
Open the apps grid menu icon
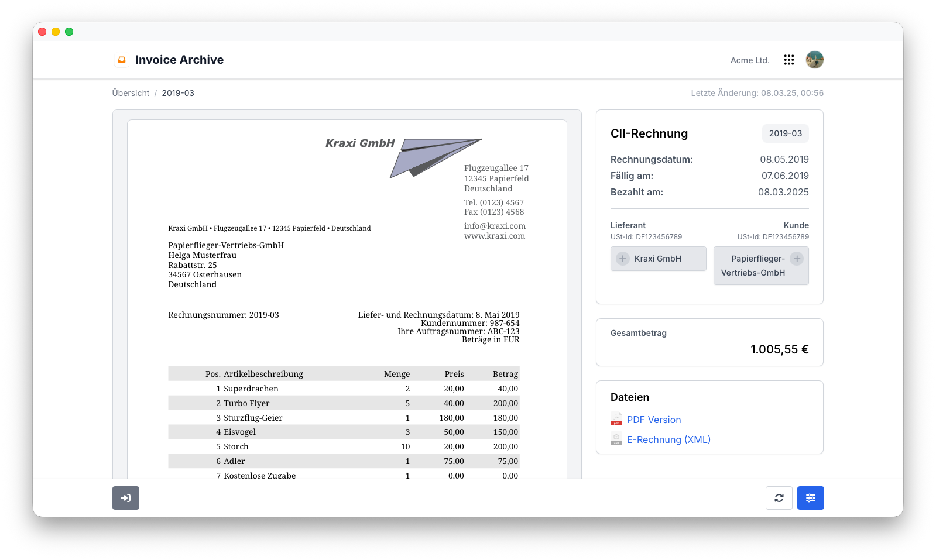[789, 60]
